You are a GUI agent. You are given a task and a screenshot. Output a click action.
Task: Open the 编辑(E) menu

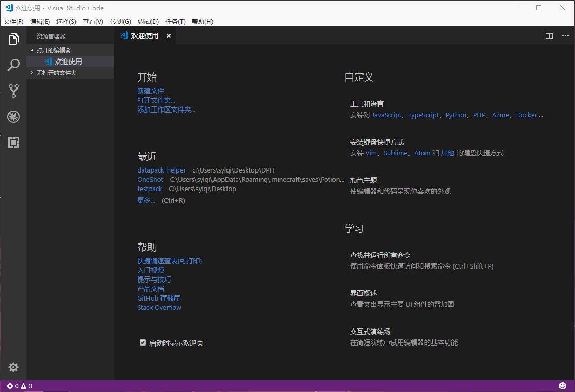[40, 21]
